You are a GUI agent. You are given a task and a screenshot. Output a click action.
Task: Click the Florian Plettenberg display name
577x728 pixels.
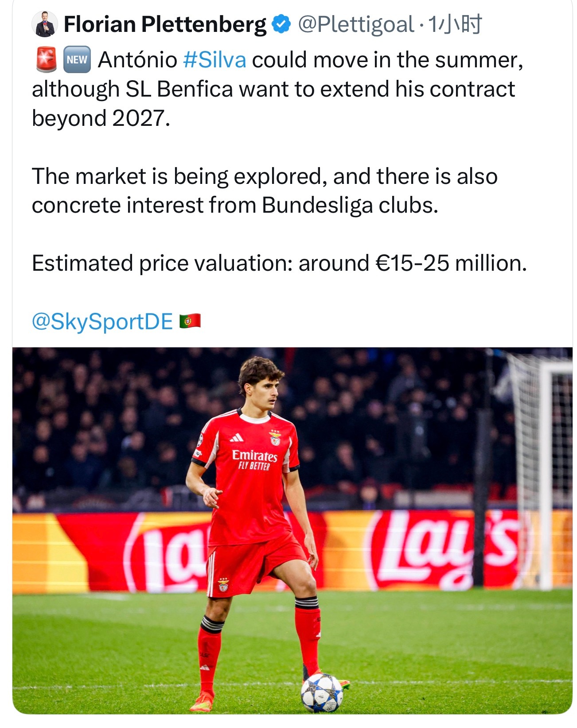click(165, 24)
